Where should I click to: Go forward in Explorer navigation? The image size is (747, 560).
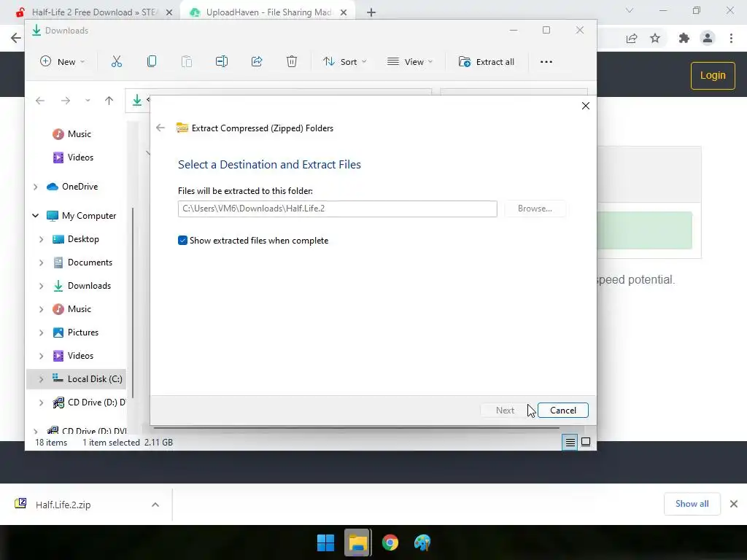[x=66, y=101]
